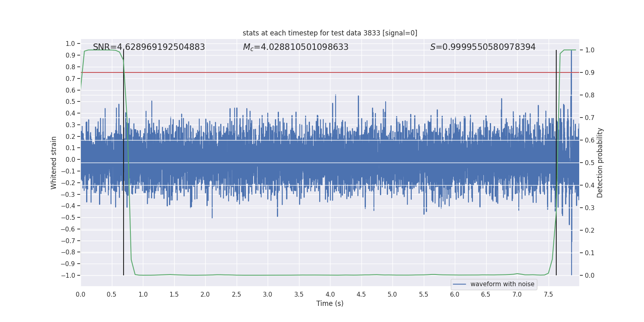Select the 0.9 tick on Whitened strain axis
Image resolution: width=644 pixels, height=322 pixels.
coord(70,55)
